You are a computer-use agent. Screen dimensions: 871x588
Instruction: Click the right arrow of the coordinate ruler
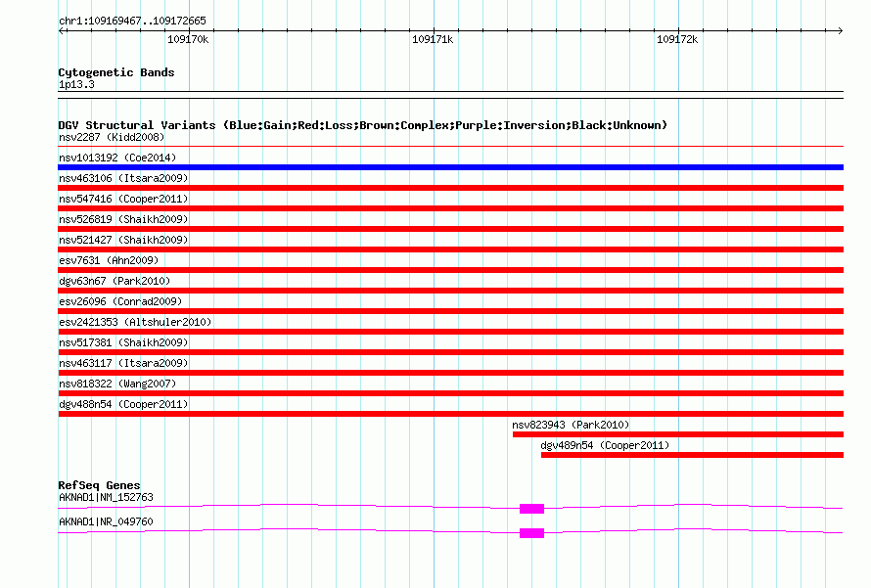840,30
